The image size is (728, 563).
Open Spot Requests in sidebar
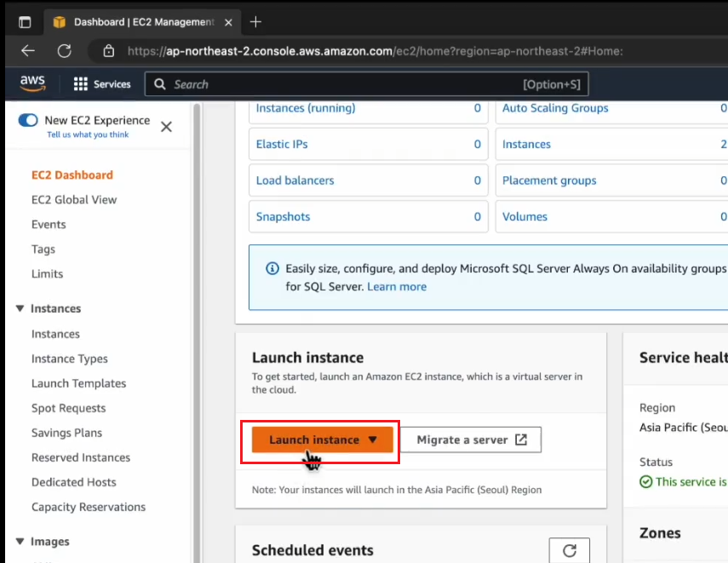[x=69, y=408]
